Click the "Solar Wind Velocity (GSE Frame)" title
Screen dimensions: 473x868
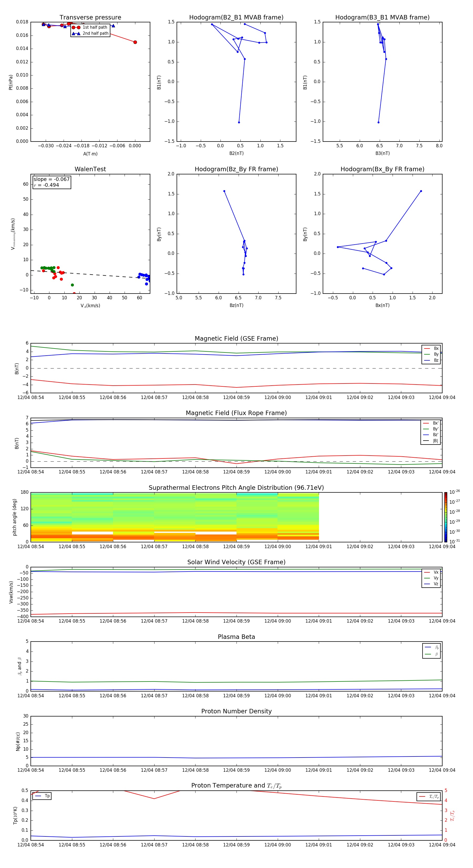[236, 562]
